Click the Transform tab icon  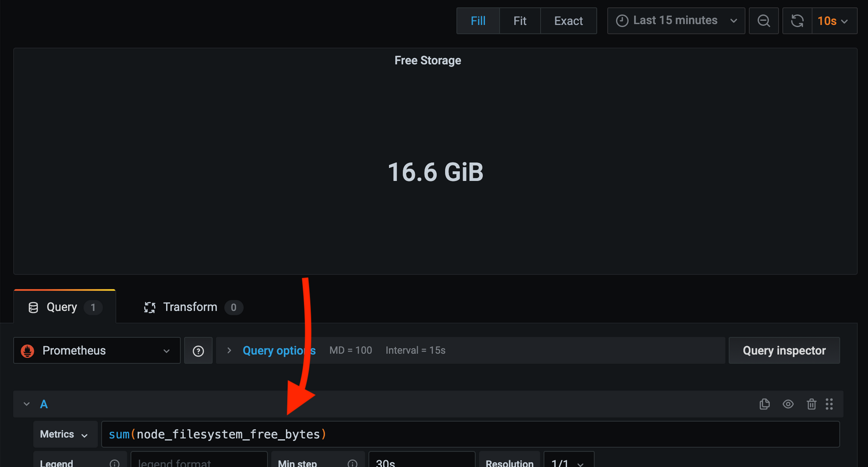pos(150,308)
